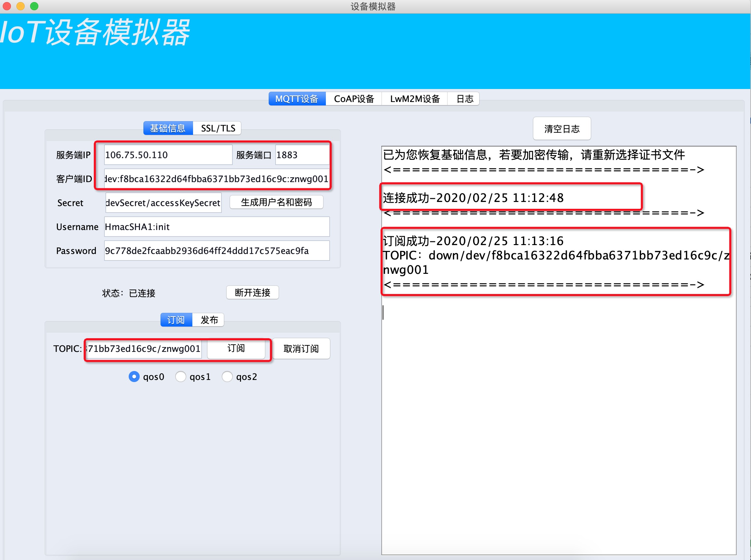The height and width of the screenshot is (560, 751).
Task: Click the 服务端IP input field
Action: click(168, 155)
